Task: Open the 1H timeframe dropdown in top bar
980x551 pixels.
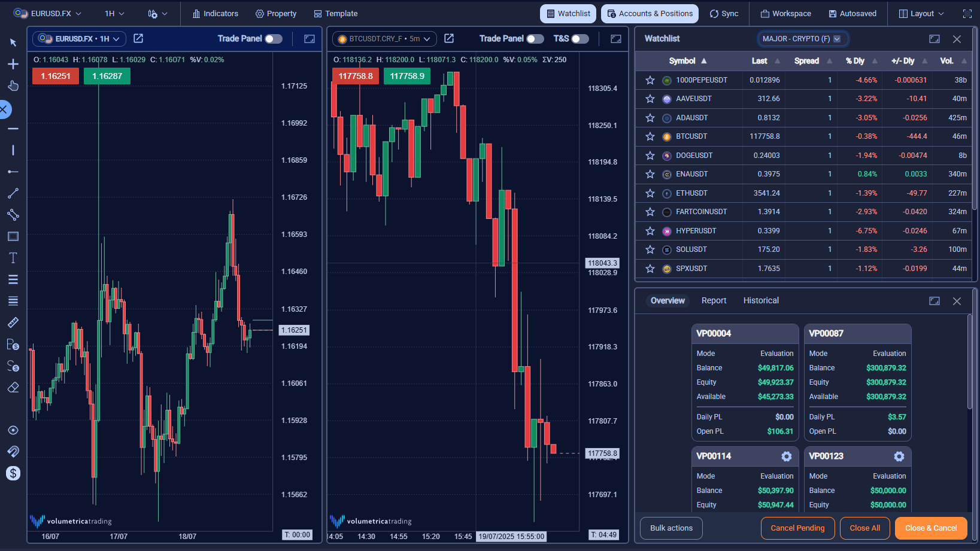Action: 114,13
